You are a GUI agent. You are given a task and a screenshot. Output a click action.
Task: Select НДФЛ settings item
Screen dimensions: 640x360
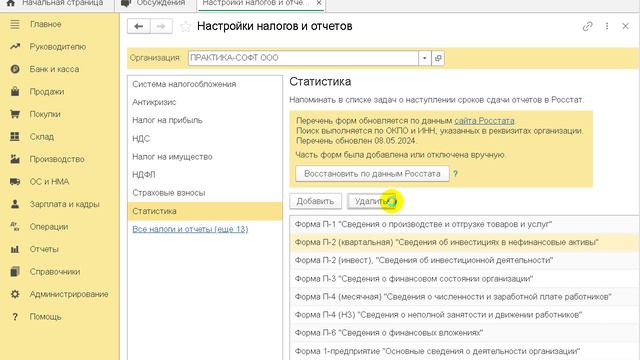[x=205, y=175]
